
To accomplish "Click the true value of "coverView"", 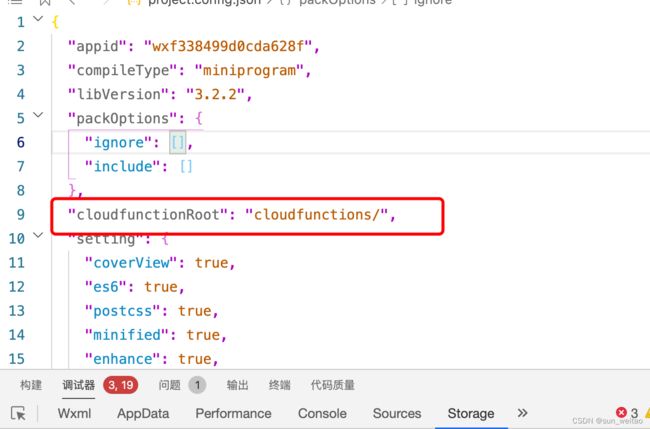I will tap(211, 262).
